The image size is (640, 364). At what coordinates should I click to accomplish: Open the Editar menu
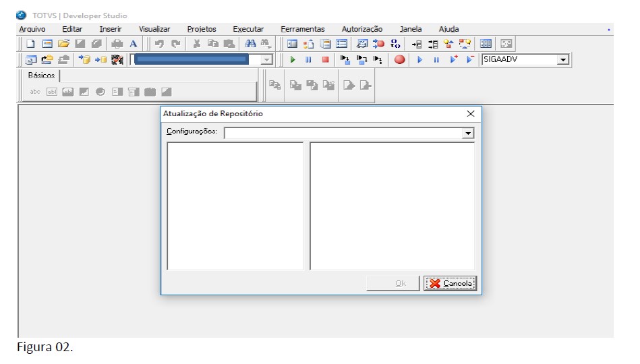tap(72, 29)
